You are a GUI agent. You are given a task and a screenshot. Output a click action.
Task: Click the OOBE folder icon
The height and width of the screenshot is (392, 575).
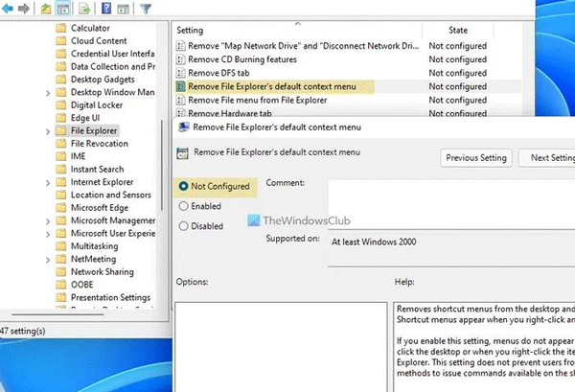[x=61, y=285]
